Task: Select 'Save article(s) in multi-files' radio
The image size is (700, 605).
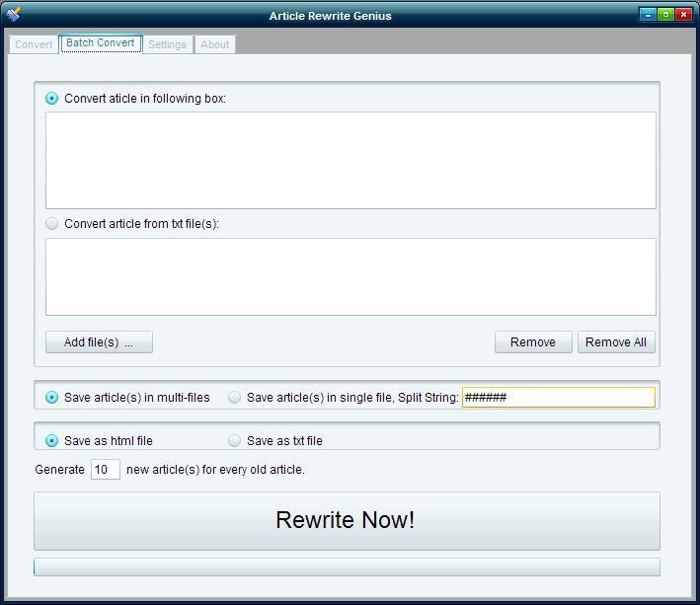Action: coord(52,398)
